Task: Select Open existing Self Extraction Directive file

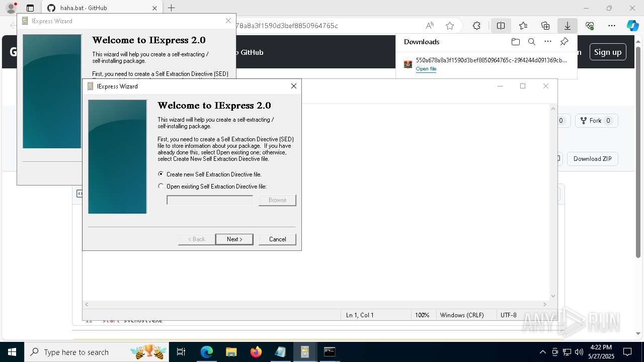Action: pos(212,187)
